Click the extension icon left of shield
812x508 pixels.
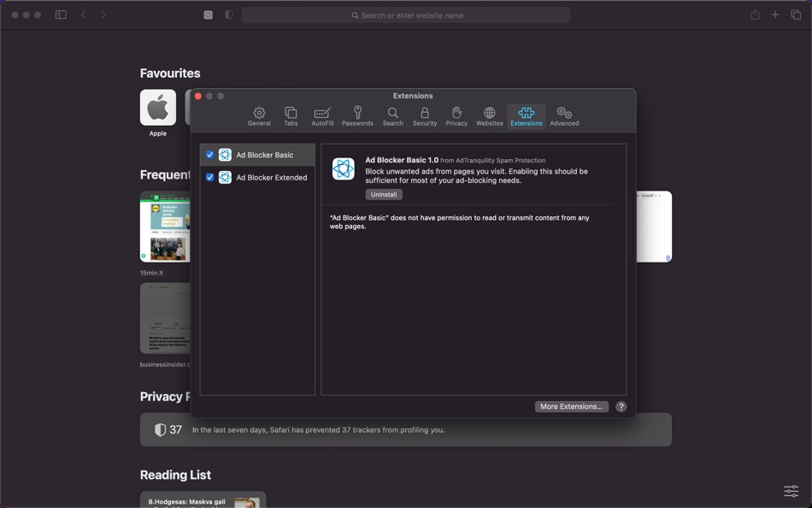[209, 15]
